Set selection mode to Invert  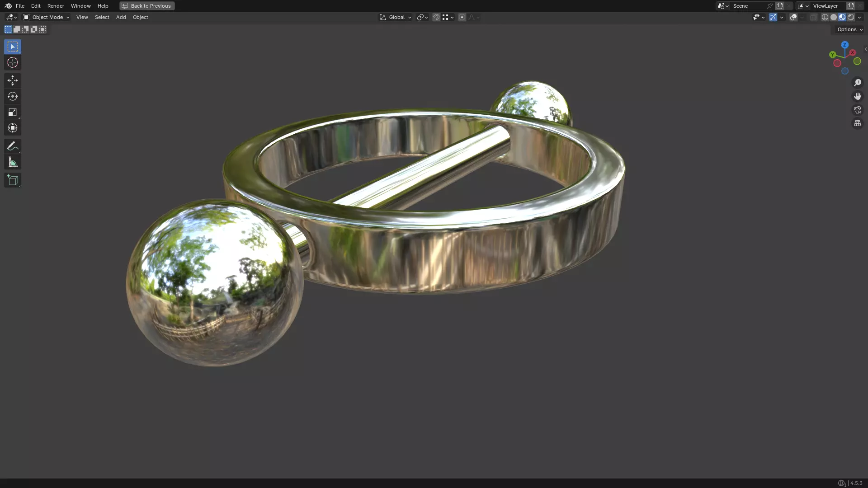click(x=34, y=29)
